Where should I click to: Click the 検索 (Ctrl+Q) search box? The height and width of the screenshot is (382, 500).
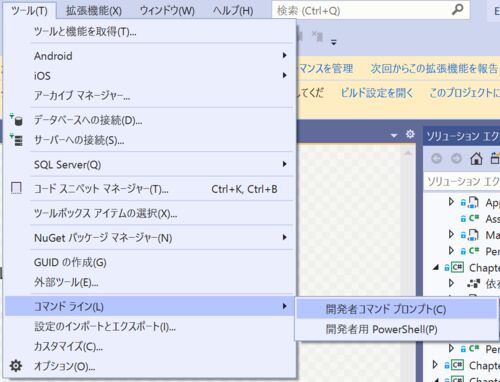tap(371, 11)
